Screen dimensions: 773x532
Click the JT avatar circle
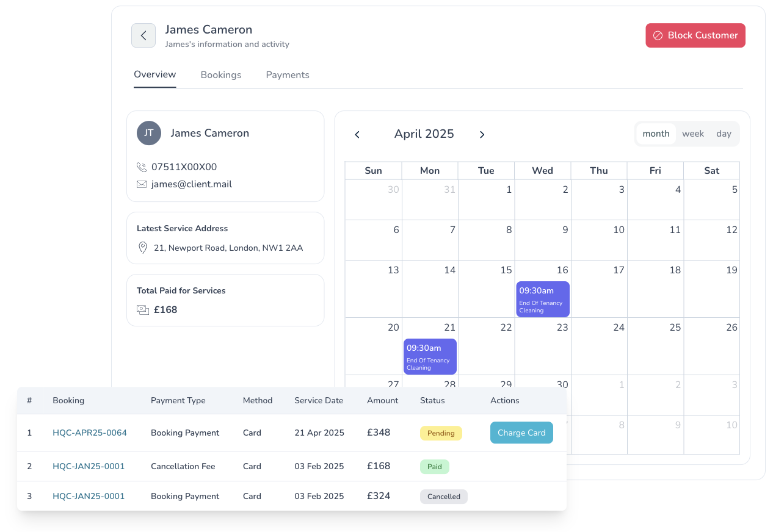149,133
